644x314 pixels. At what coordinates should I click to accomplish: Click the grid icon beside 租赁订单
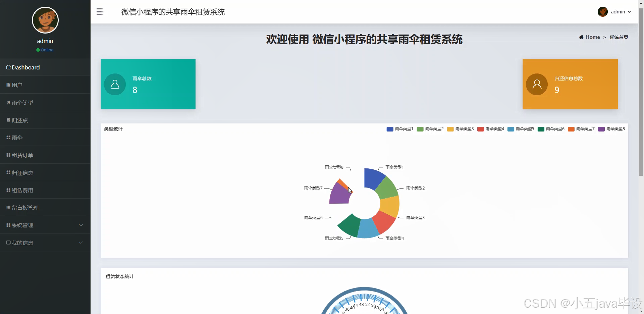(x=8, y=155)
